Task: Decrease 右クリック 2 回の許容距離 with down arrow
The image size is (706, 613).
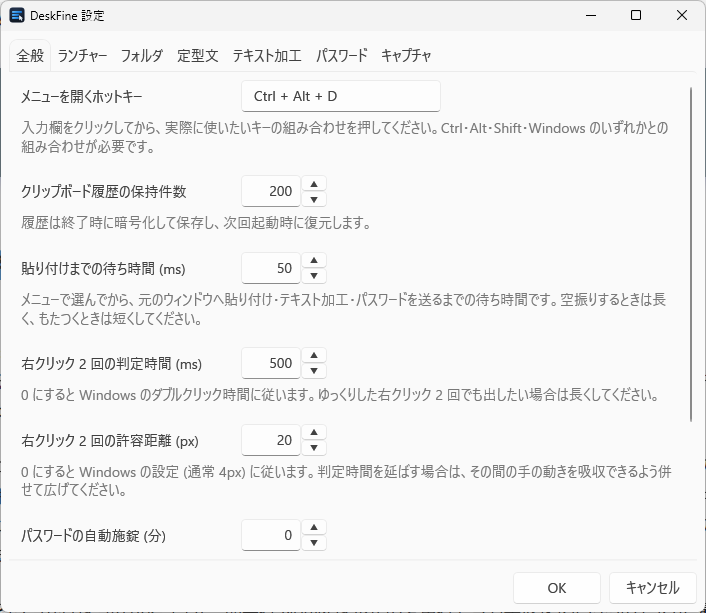Action: click(314, 448)
